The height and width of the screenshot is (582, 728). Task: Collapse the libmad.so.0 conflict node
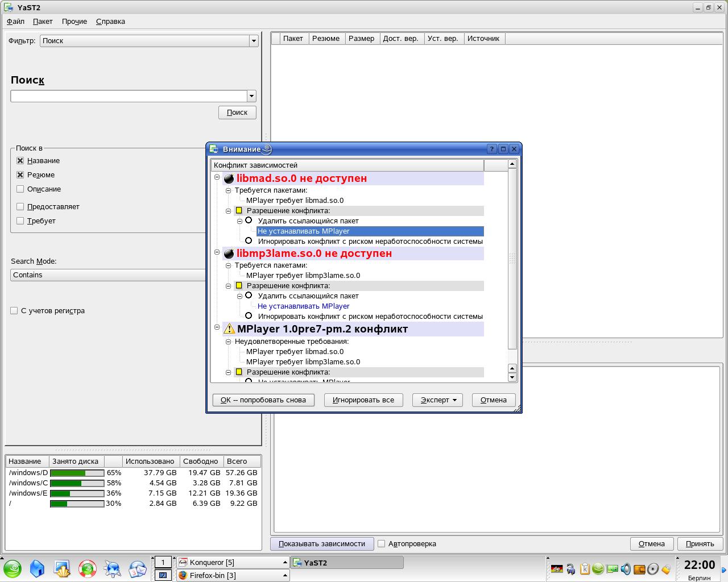point(217,177)
